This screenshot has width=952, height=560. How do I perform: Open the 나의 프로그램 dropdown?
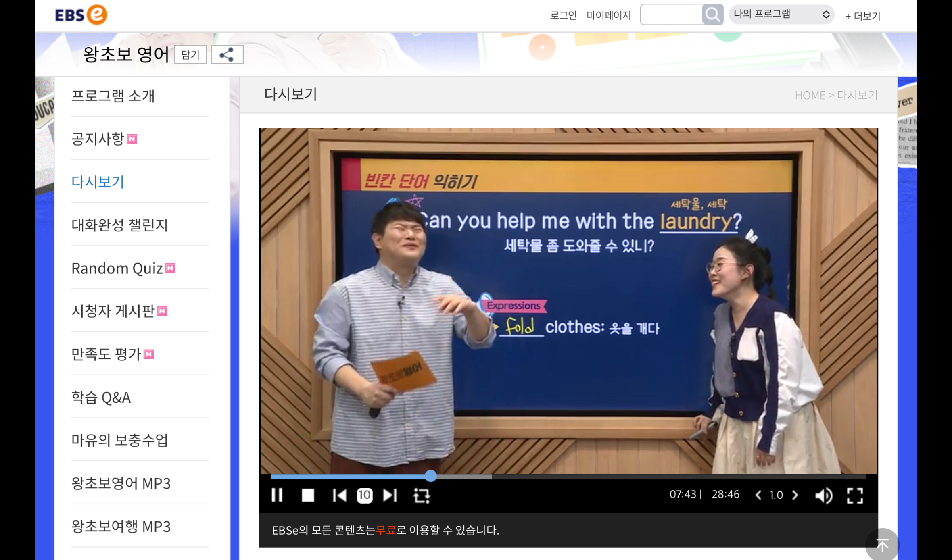coord(781,15)
